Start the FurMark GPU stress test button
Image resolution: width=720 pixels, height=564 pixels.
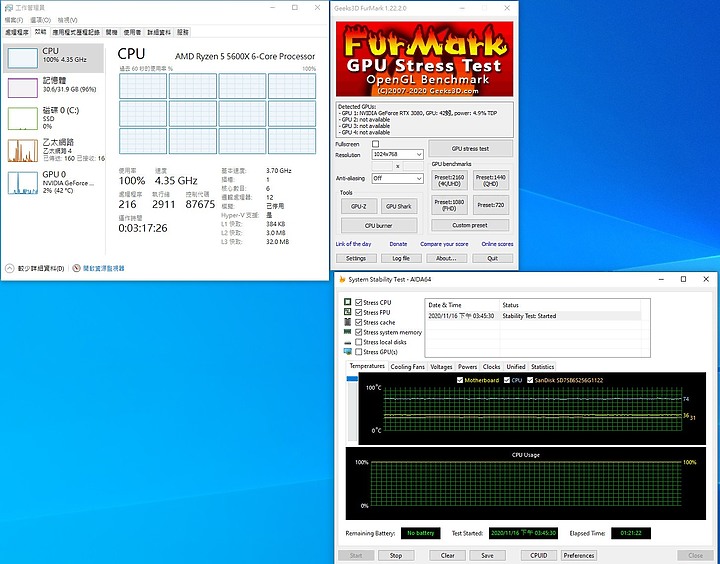[x=470, y=148]
